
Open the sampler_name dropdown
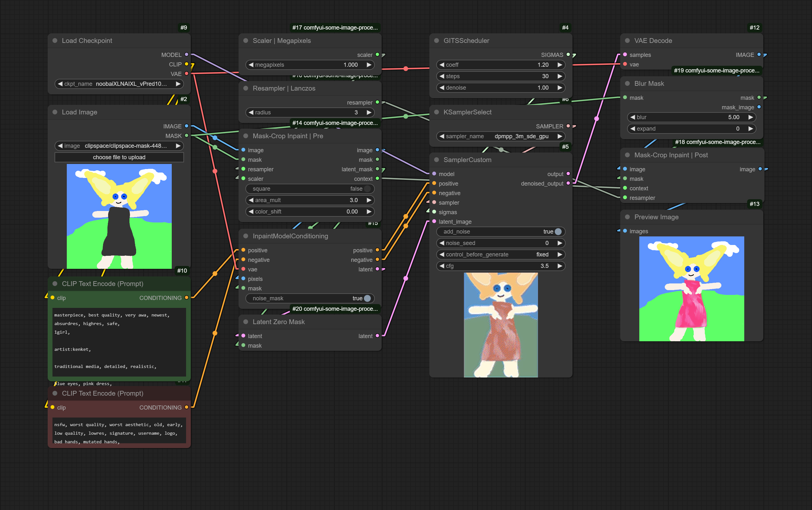pyautogui.click(x=501, y=136)
